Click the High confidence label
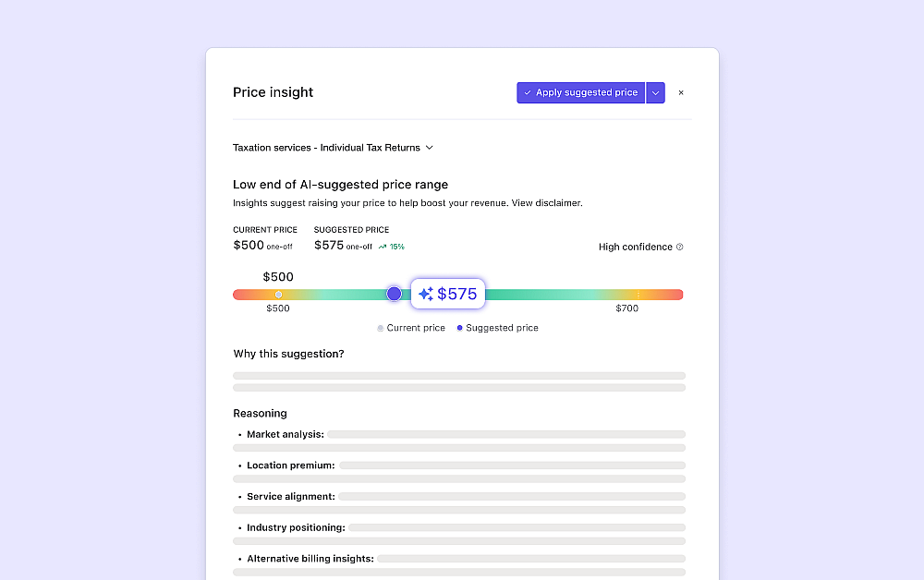Viewport: 924px width, 580px height. [x=635, y=248]
